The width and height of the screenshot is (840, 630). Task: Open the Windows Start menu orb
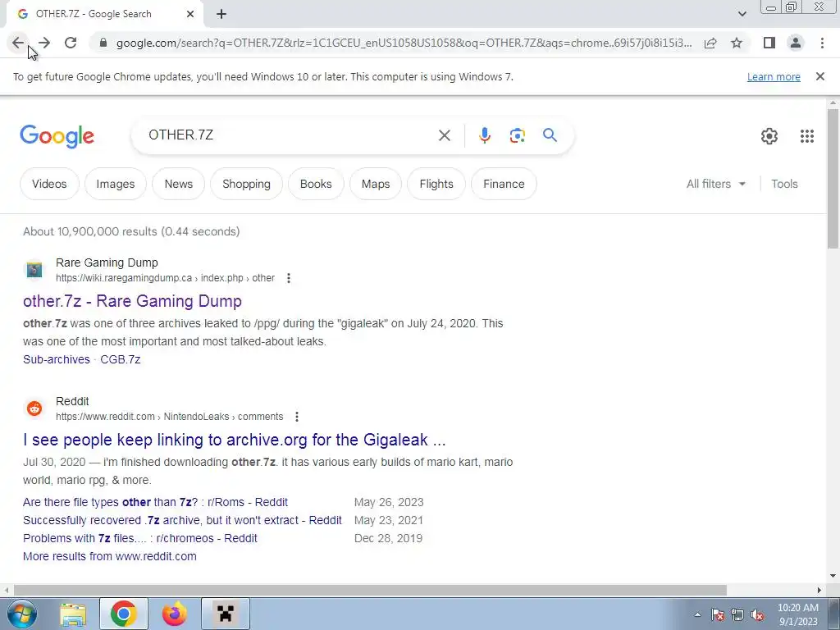pos(22,614)
